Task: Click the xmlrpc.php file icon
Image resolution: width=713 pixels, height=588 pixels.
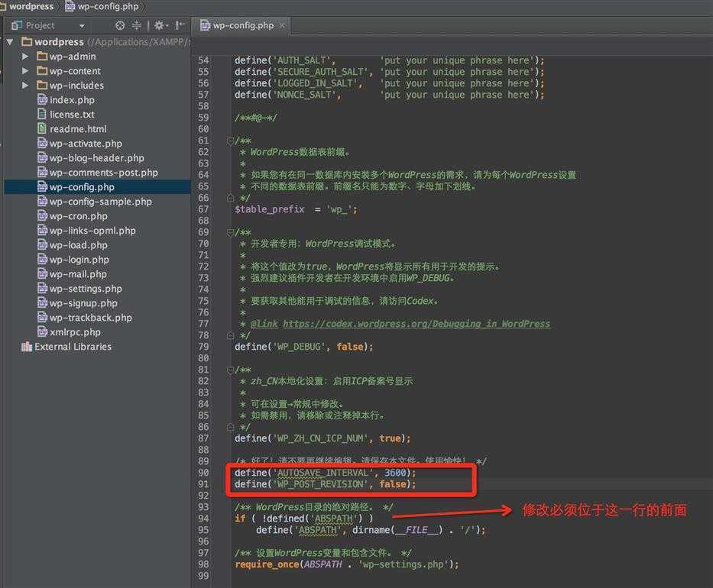Action: [x=42, y=333]
